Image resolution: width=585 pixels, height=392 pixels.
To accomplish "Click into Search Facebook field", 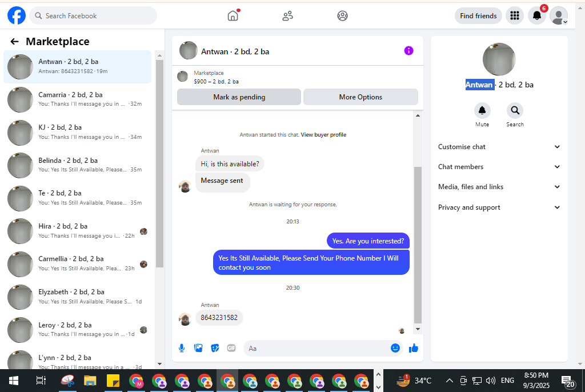I will tap(93, 15).
